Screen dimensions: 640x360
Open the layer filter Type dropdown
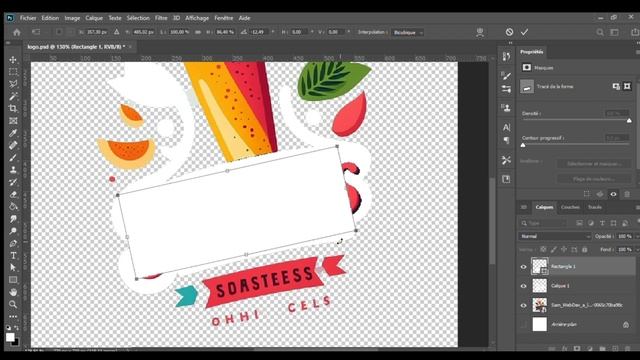(x=543, y=223)
